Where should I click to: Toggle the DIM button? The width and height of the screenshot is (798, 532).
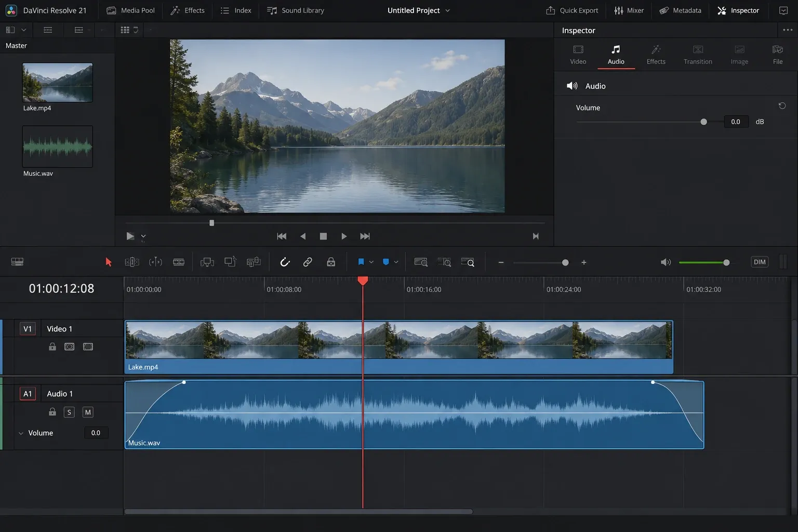click(x=760, y=262)
